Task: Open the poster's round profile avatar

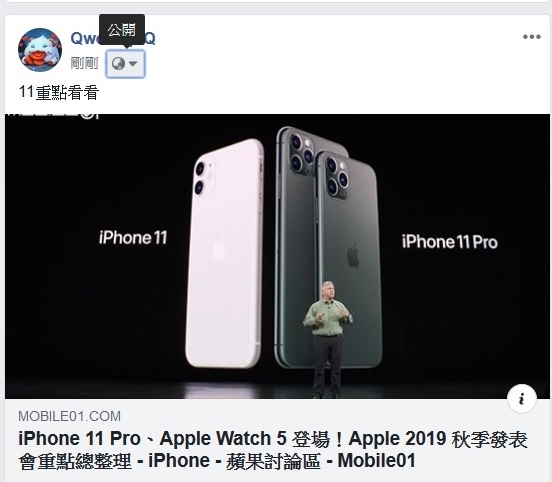Action: [40, 50]
